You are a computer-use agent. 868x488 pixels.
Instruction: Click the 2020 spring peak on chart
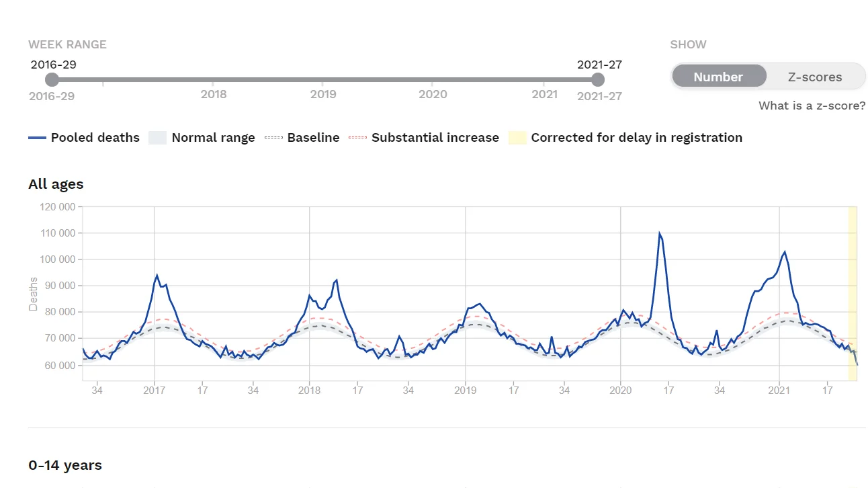pyautogui.click(x=660, y=234)
